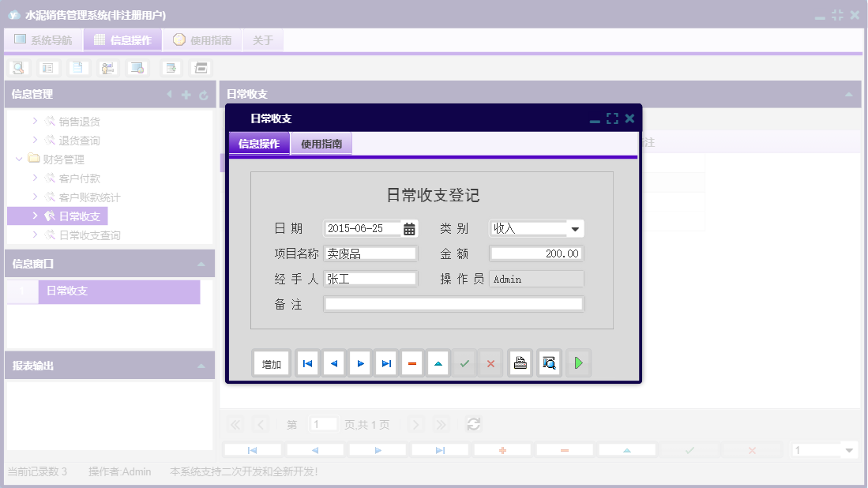Image resolution: width=868 pixels, height=488 pixels.
Task: Click the green run arrow icon
Action: (x=578, y=362)
